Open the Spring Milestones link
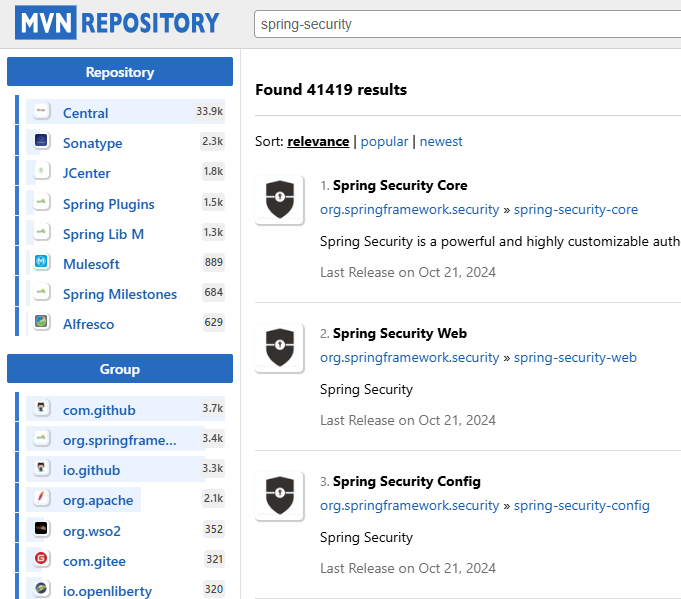The height and width of the screenshot is (599, 681). click(120, 294)
